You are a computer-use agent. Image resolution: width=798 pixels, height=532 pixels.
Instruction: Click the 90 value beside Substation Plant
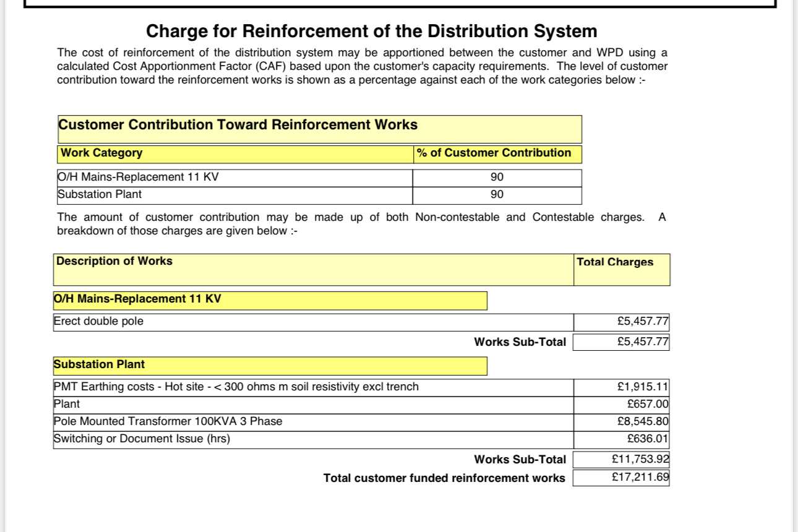pos(497,195)
